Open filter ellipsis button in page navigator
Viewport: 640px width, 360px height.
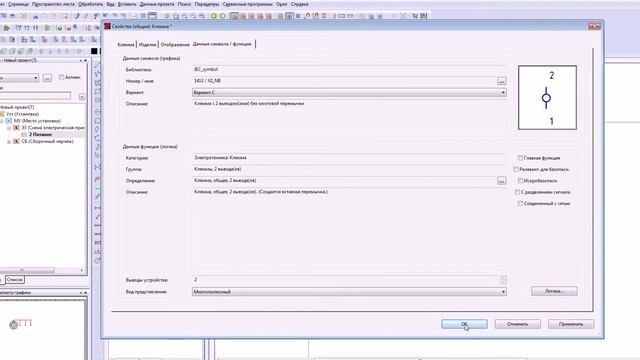[47, 78]
